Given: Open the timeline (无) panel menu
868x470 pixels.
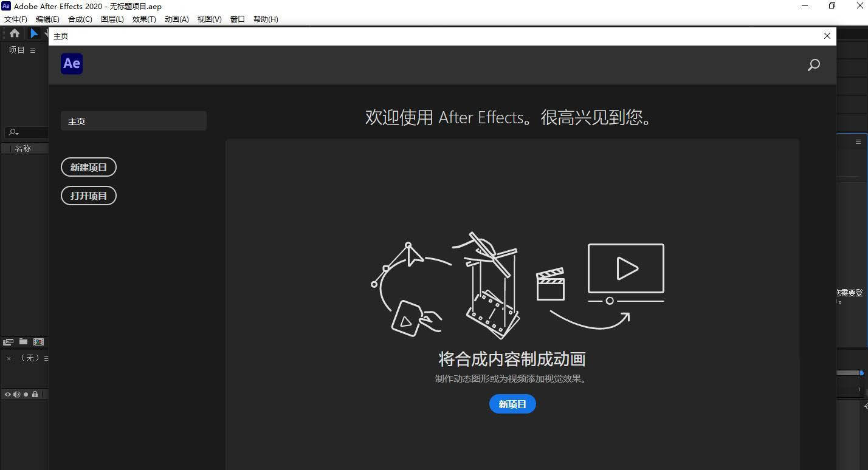Looking at the screenshot, I should pyautogui.click(x=46, y=358).
